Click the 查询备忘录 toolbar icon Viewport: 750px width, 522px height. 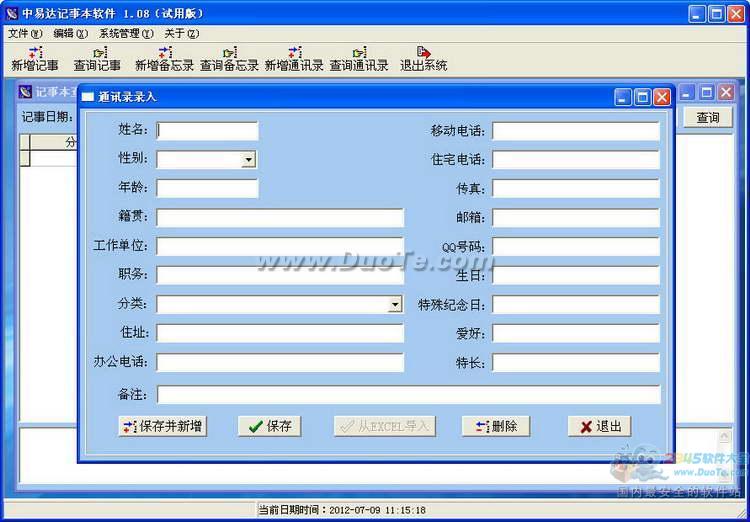click(229, 58)
